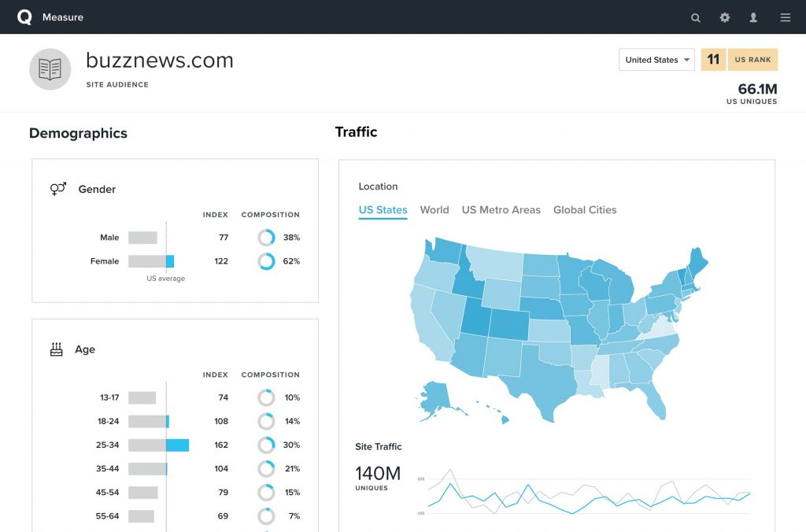
Task: Click the 18-24 age label
Action: [108, 421]
